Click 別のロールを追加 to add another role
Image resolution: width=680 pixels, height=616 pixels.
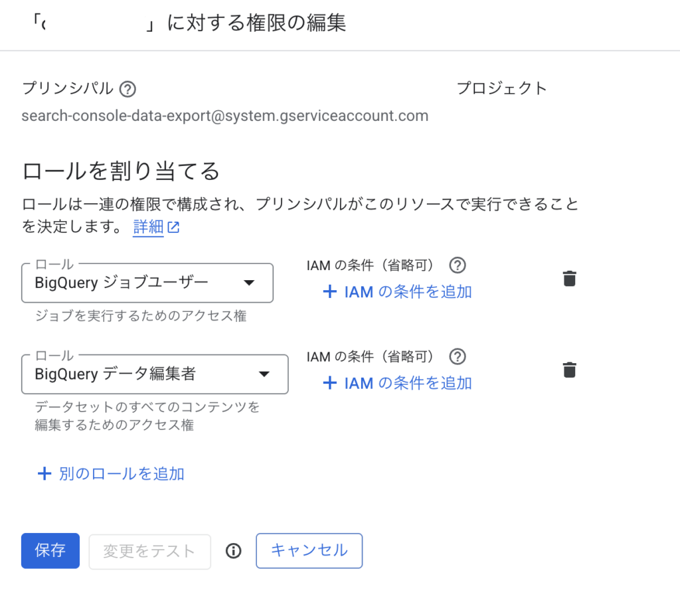(111, 473)
